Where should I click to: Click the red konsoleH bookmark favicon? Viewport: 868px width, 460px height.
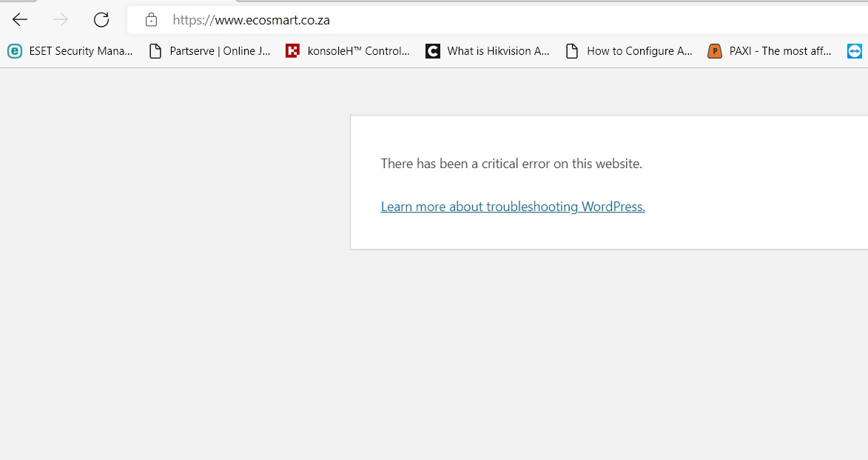(x=292, y=51)
